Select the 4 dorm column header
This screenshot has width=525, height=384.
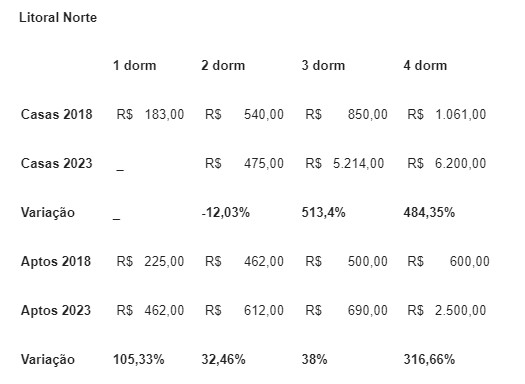[425, 65]
